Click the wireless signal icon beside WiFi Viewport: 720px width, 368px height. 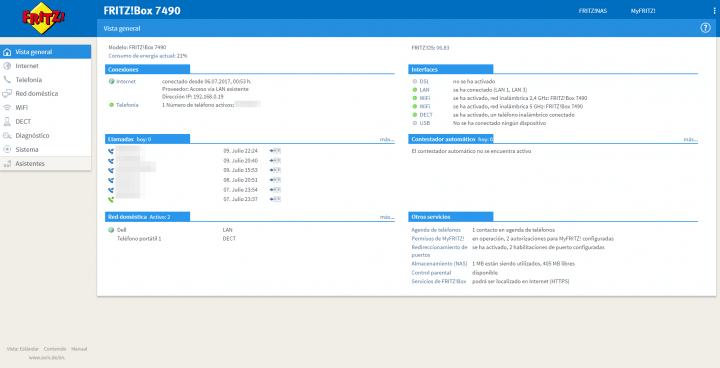pyautogui.click(x=7, y=108)
